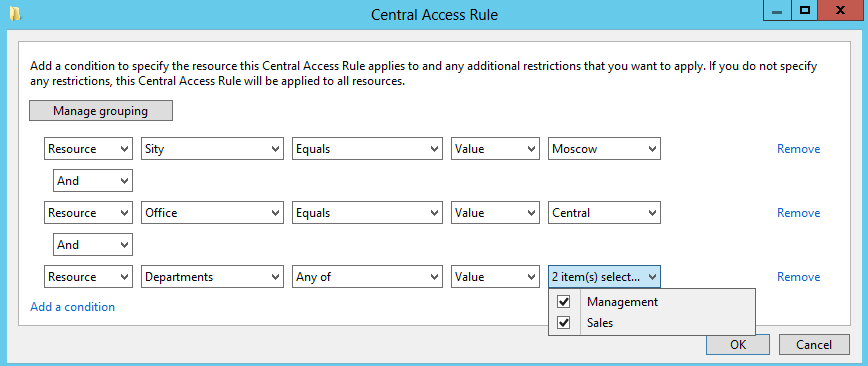This screenshot has height=366, width=868.
Task: Remove the Office condition row
Action: pyautogui.click(x=798, y=213)
